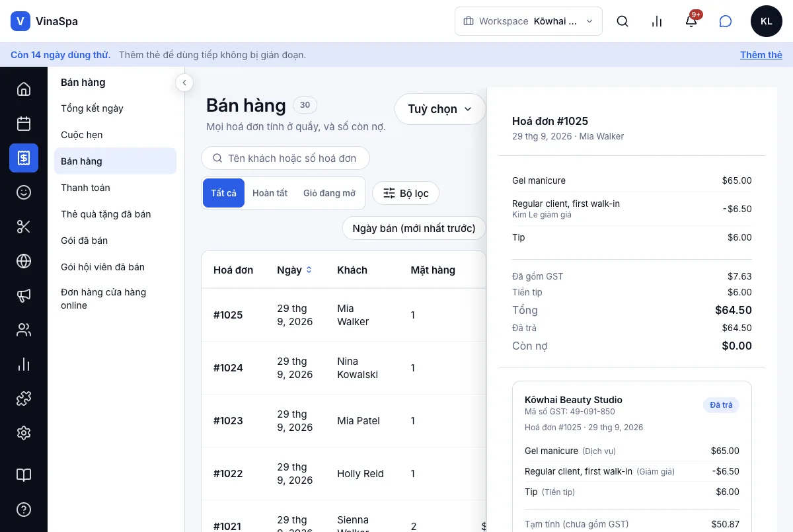Focus the customer or invoice search field
Image resolution: width=793 pixels, height=532 pixels.
pyautogui.click(x=285, y=159)
